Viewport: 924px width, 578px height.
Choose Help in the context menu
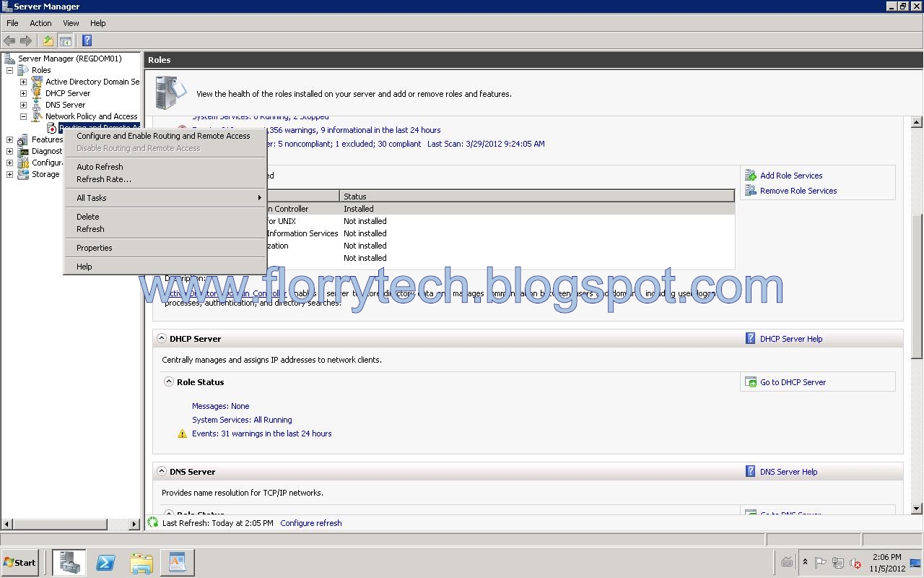click(164, 267)
